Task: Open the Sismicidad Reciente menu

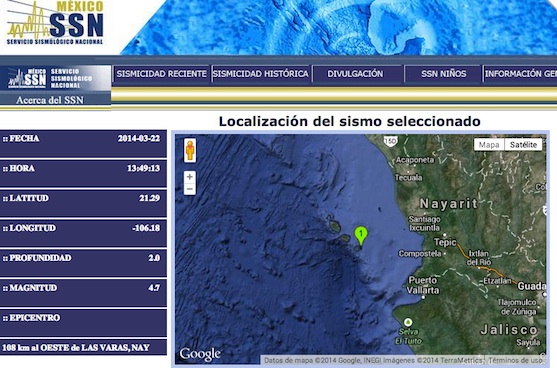Action: tap(162, 74)
